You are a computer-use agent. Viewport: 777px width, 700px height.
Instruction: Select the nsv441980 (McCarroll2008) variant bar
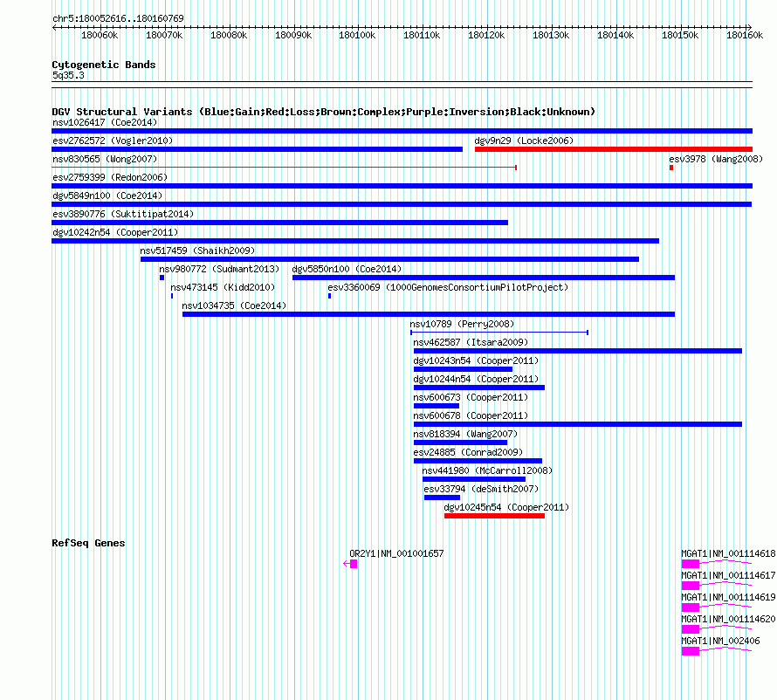point(474,479)
